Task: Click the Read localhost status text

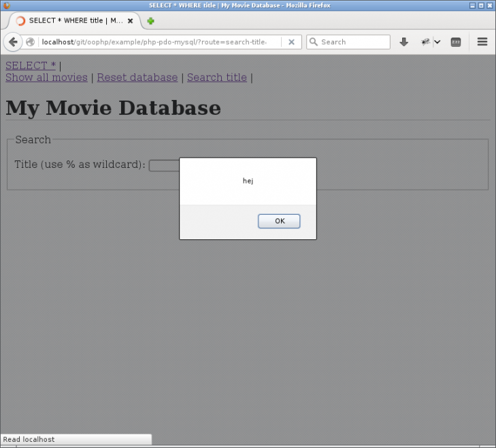Action: click(x=29, y=439)
